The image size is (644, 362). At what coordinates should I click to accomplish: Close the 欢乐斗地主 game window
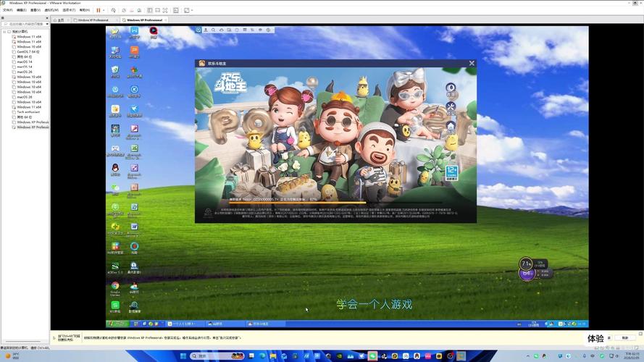click(472, 64)
